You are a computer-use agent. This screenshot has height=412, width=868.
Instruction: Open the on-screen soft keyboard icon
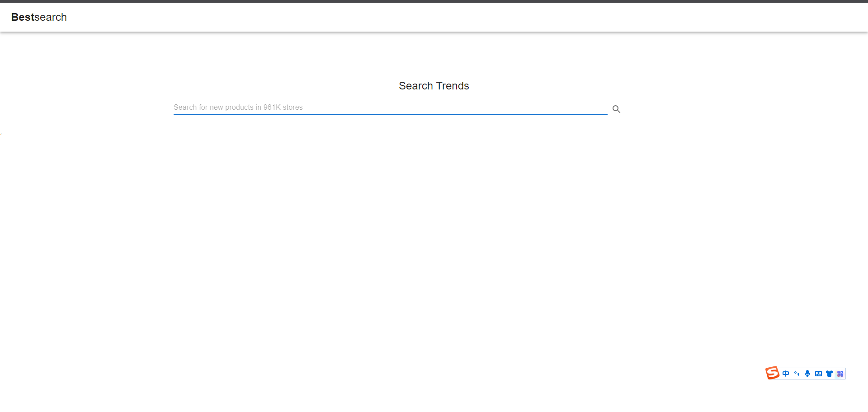click(819, 374)
